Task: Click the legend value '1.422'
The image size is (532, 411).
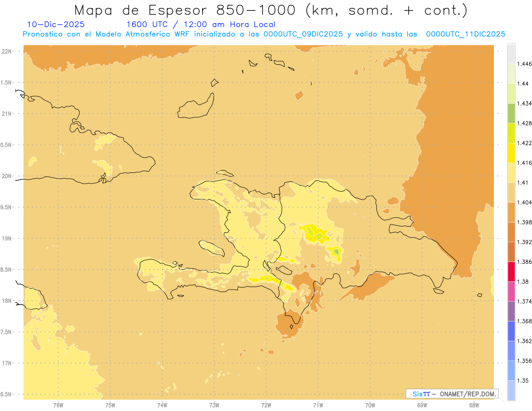Action: click(525, 143)
